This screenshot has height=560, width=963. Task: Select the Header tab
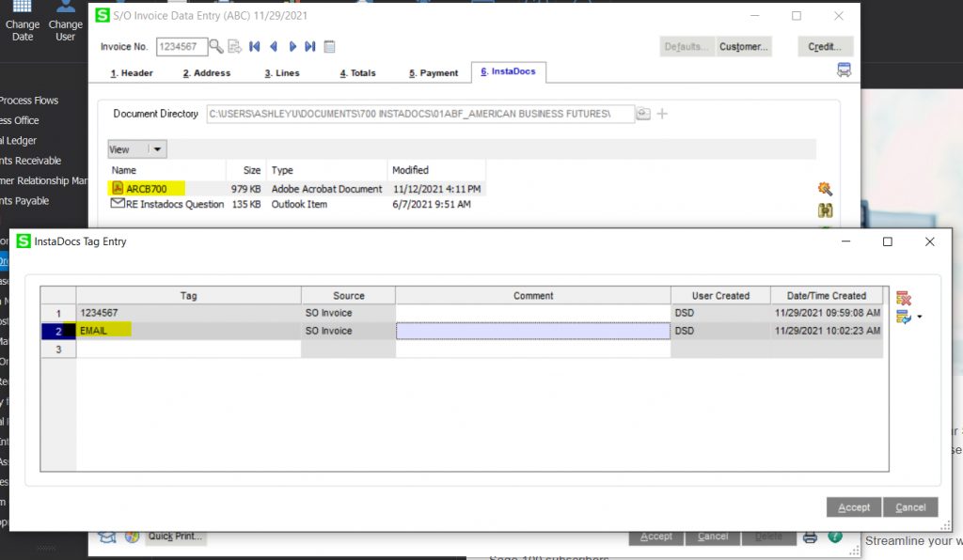pyautogui.click(x=132, y=72)
